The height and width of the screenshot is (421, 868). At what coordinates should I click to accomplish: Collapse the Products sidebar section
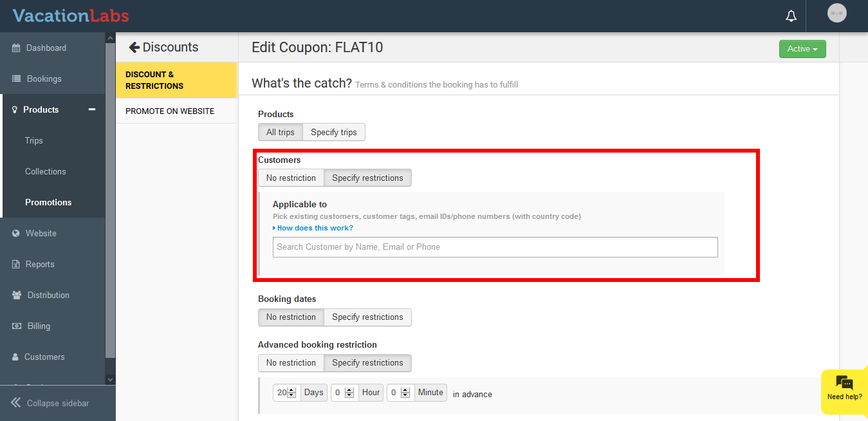(x=92, y=110)
